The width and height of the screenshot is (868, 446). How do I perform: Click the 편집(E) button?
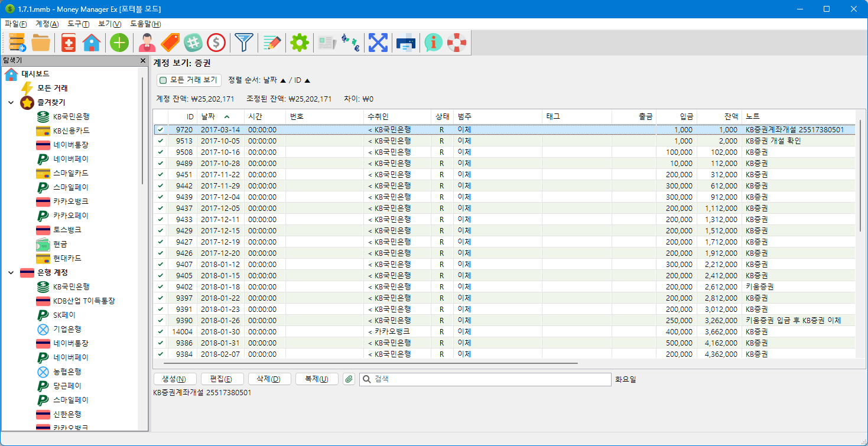click(x=222, y=379)
